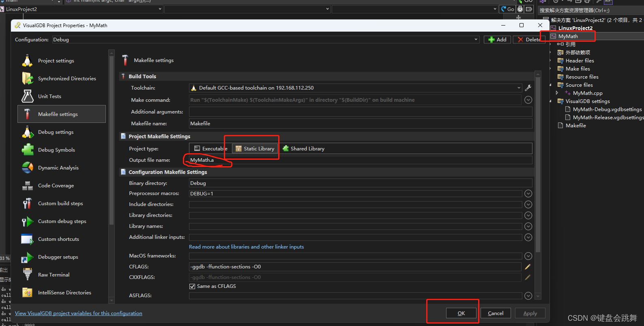The width and height of the screenshot is (644, 326).
Task: Click the pencil icon next to CXXFLAGS
Action: (528, 277)
